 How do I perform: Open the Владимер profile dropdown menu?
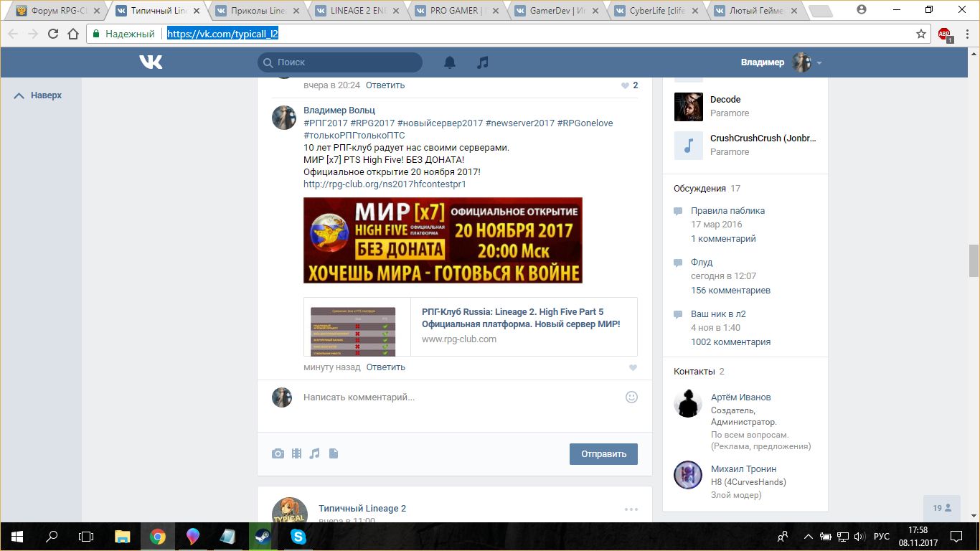pyautogui.click(x=781, y=62)
